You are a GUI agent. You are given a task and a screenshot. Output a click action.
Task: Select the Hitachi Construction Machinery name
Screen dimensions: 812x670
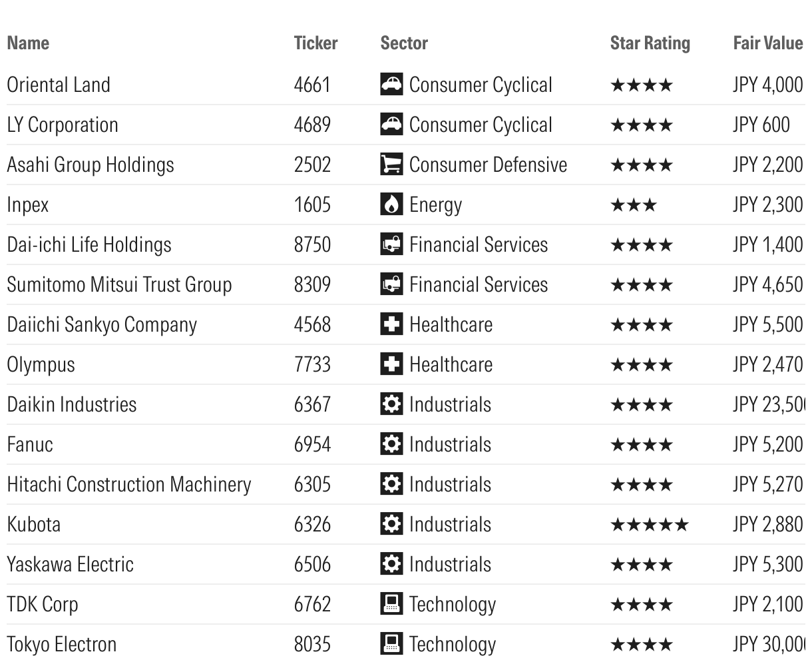(x=129, y=484)
